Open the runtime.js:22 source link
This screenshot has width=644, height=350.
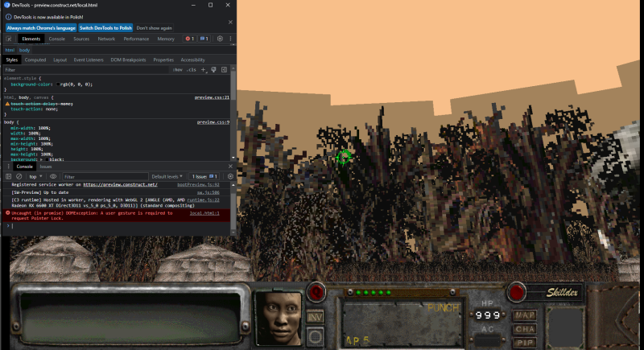(x=204, y=200)
